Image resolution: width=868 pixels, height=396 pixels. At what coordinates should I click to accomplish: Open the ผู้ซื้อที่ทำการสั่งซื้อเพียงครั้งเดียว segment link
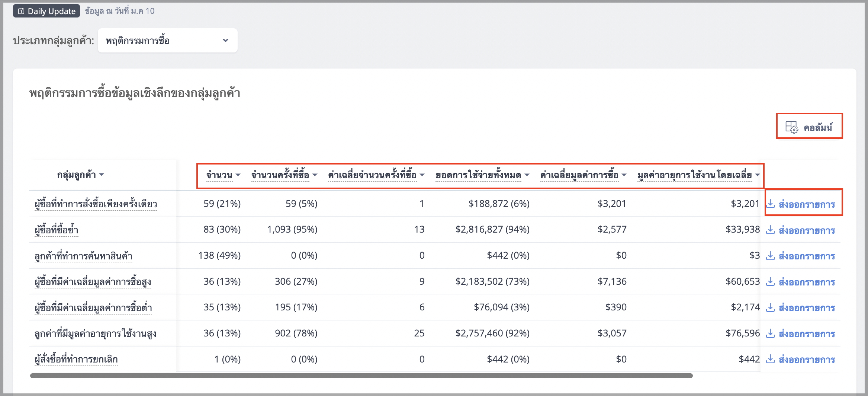point(96,204)
